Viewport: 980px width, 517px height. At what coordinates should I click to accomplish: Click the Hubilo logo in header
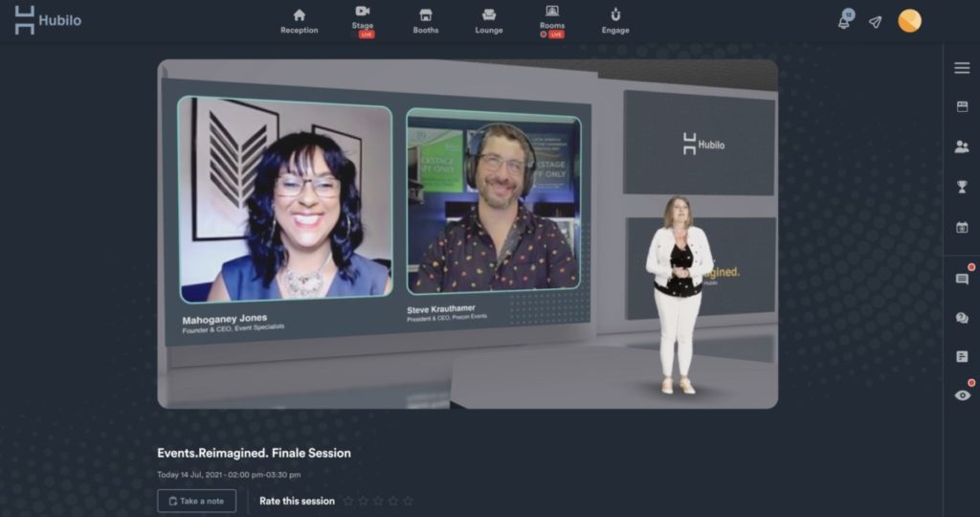pyautogui.click(x=48, y=20)
